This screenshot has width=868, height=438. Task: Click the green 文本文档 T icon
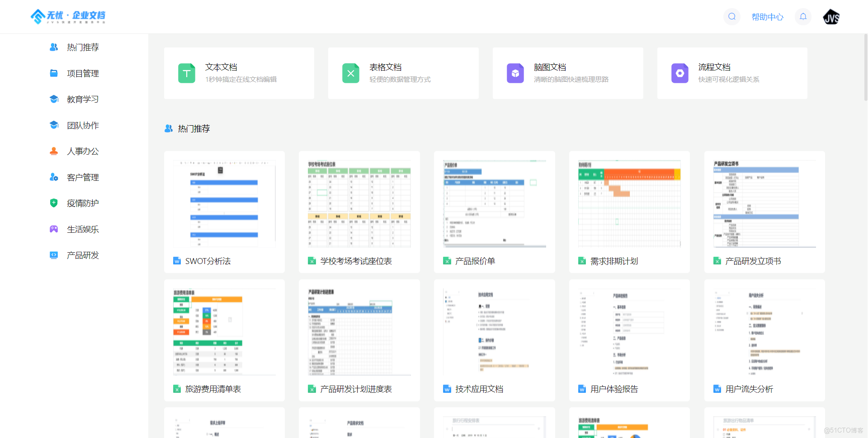pyautogui.click(x=187, y=73)
